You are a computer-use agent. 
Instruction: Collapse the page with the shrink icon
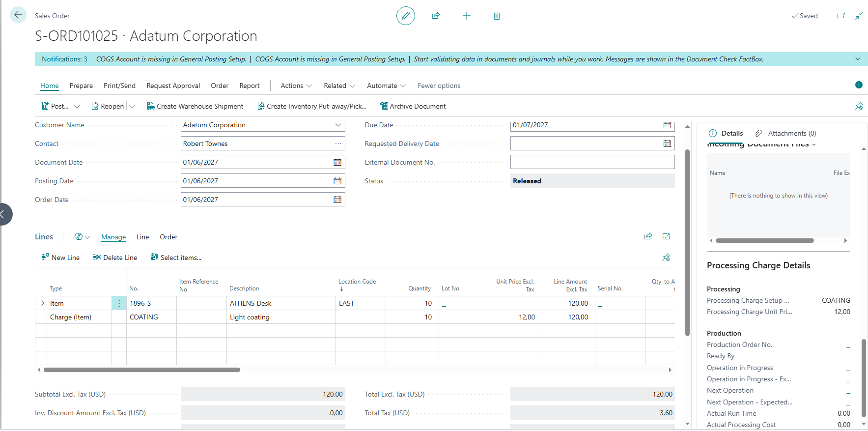click(x=859, y=16)
